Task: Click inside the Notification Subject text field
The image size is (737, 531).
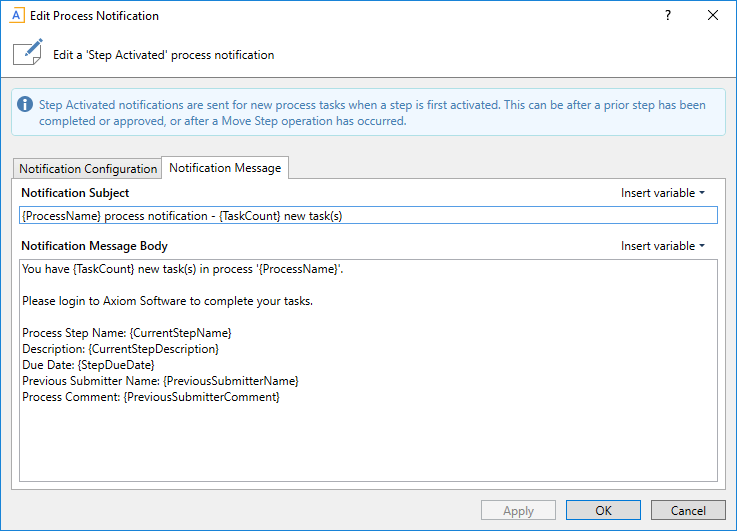Action: point(368,215)
